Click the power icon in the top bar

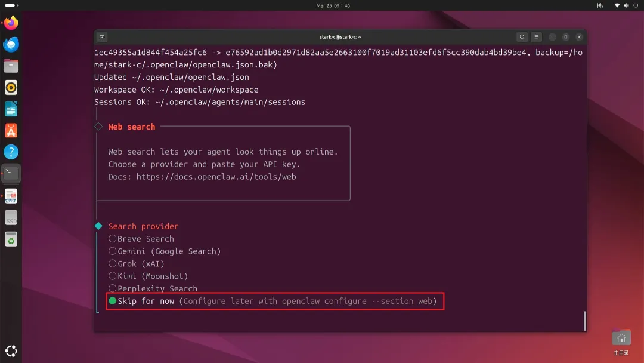click(636, 5)
